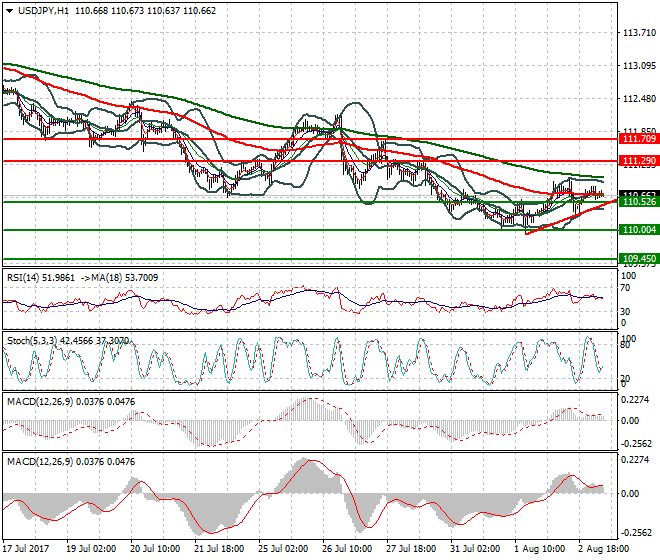Screen dimensions: 660x560
Task: Select the 111.290 red resistance level label
Action: (x=639, y=160)
